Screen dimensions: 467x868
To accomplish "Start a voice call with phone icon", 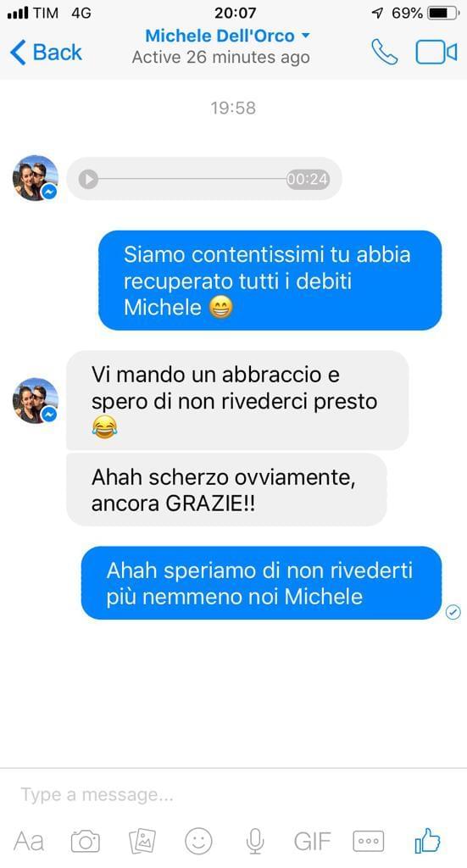I will [384, 52].
